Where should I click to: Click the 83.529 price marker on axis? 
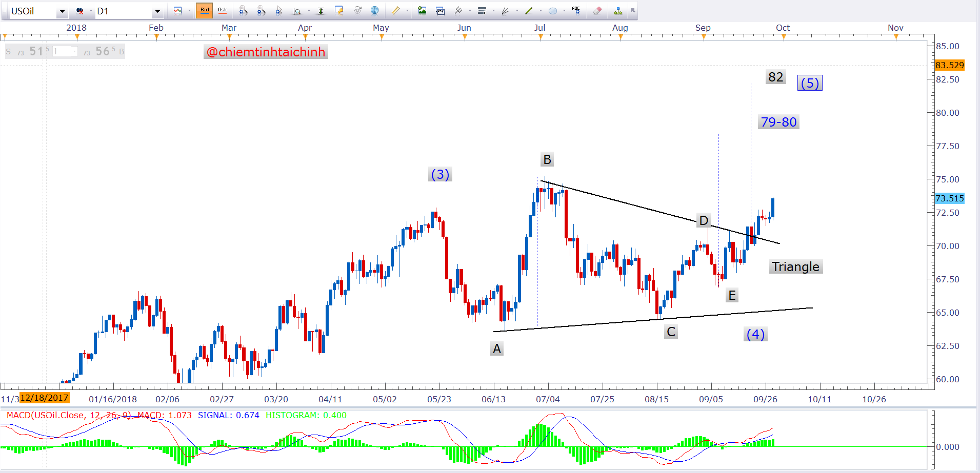pyautogui.click(x=949, y=65)
